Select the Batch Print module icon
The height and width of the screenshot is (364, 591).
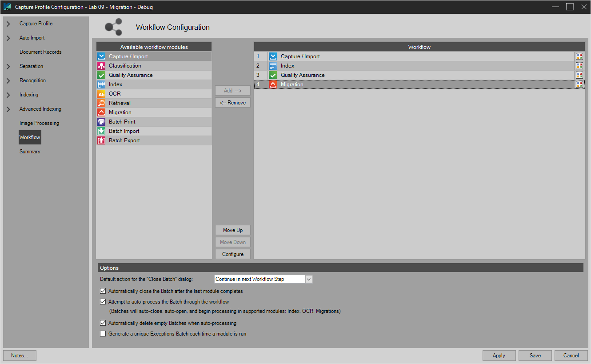tap(101, 122)
